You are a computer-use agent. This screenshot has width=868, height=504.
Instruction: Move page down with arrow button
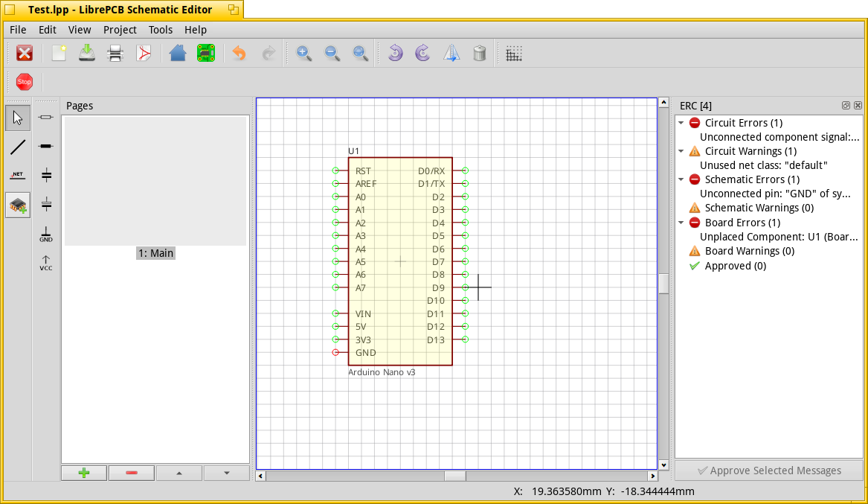[226, 473]
